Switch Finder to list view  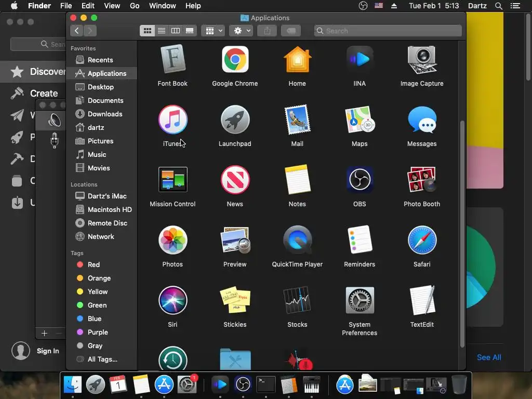point(162,31)
